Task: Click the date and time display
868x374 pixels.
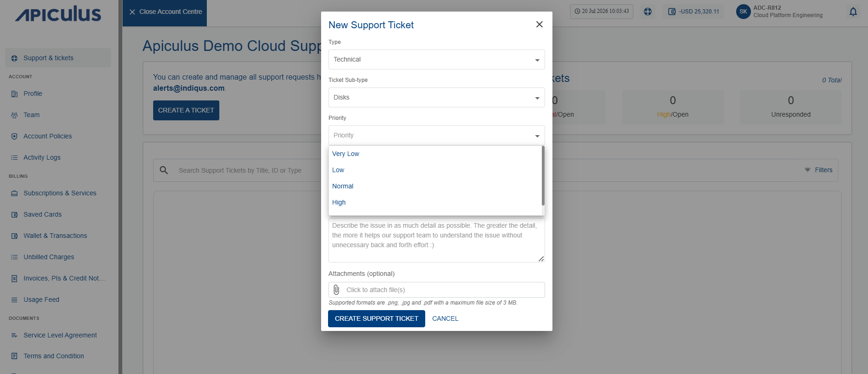Action: [601, 12]
